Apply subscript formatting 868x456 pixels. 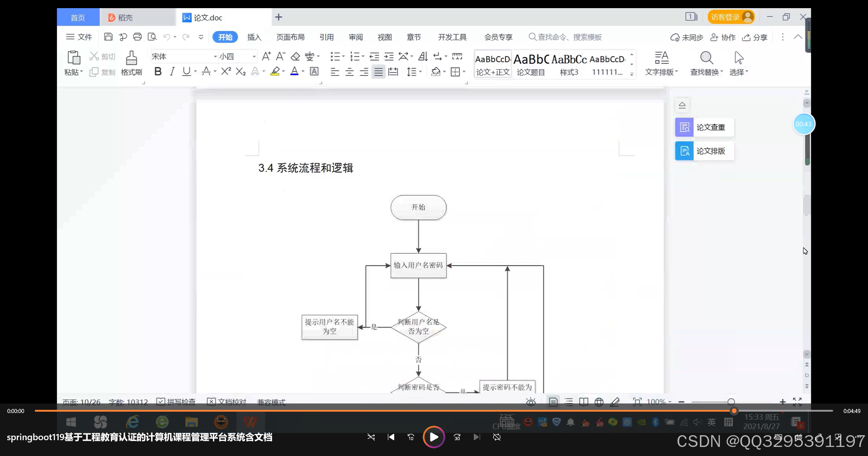pos(241,71)
